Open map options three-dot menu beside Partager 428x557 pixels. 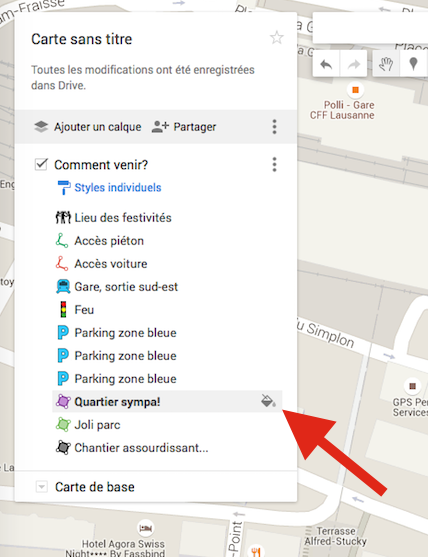tap(274, 127)
